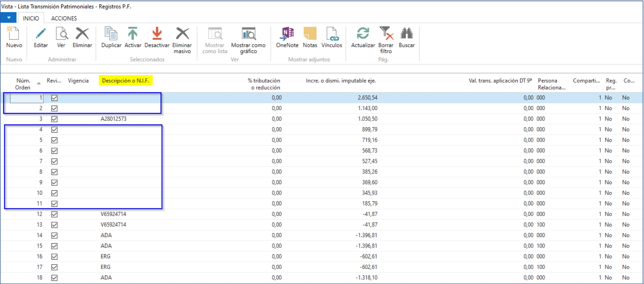Click the Activar green arrow icon
The image size is (644, 284).
point(133,33)
